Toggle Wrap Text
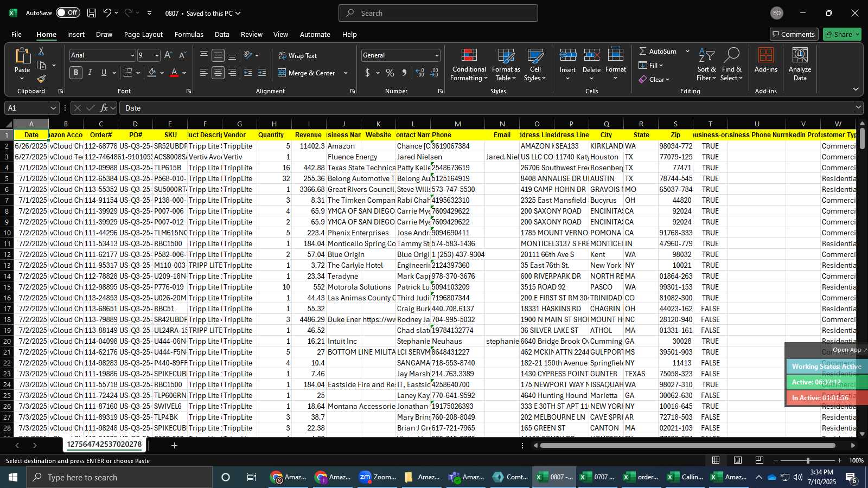 [298, 55]
